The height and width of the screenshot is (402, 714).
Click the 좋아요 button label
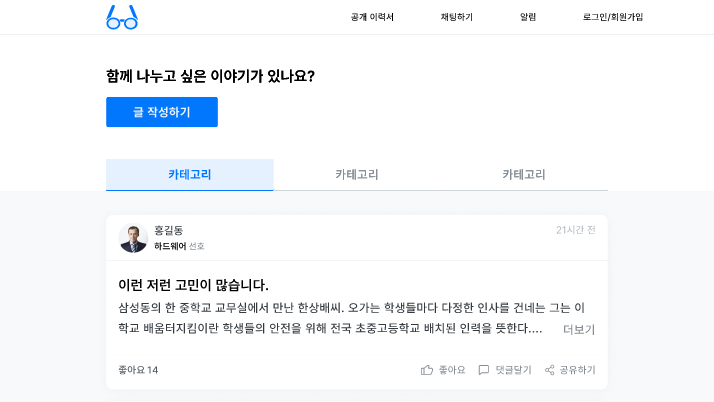click(x=452, y=370)
